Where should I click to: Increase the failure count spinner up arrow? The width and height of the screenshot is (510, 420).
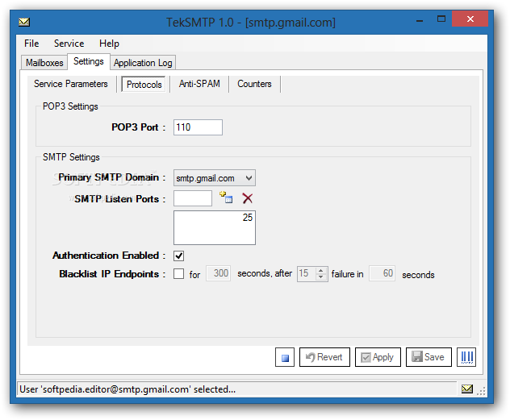(x=321, y=271)
